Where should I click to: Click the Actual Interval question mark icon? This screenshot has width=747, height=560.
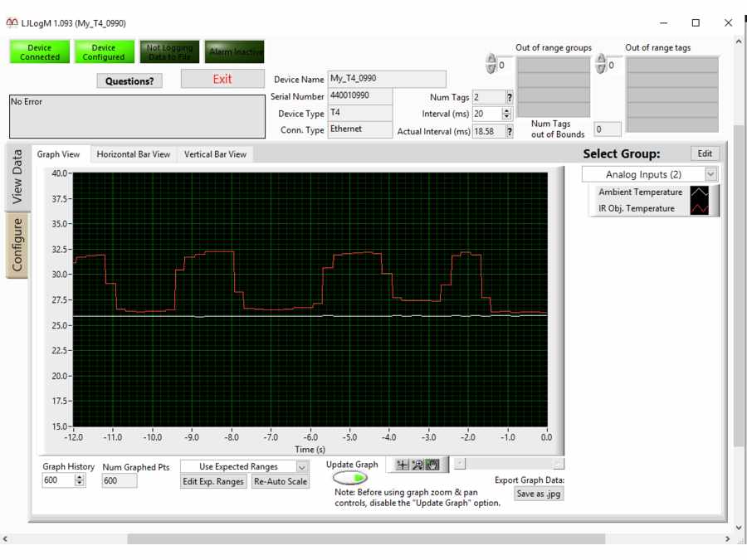coord(508,130)
